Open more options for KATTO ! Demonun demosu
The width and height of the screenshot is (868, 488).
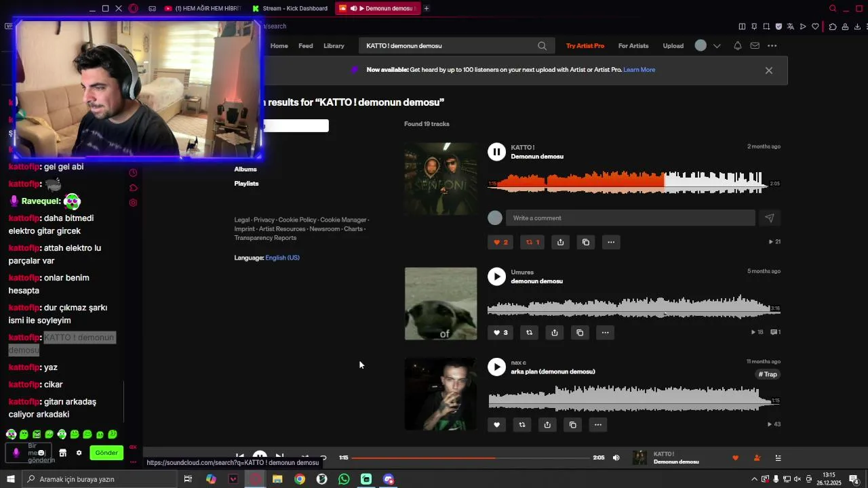click(x=611, y=242)
